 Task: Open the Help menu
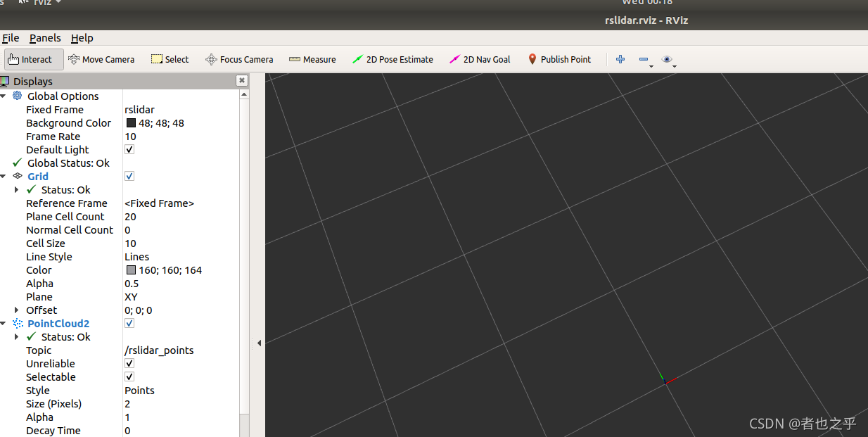pyautogui.click(x=82, y=38)
